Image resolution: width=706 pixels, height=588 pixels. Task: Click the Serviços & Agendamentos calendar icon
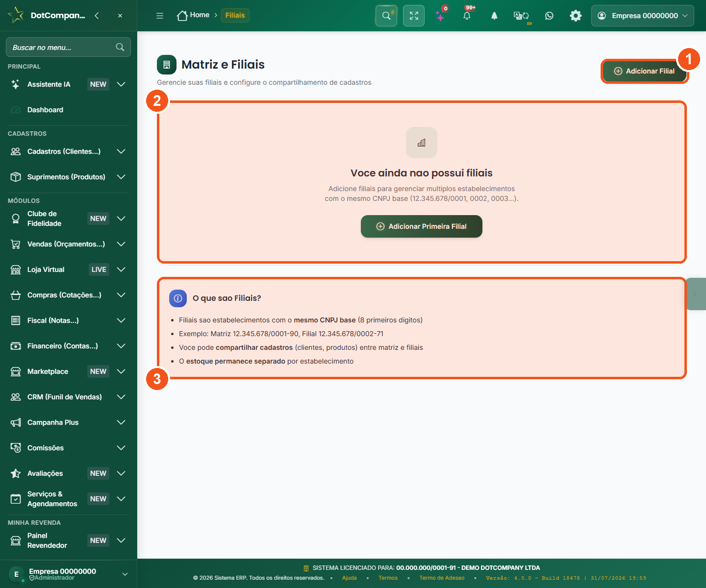click(16, 499)
